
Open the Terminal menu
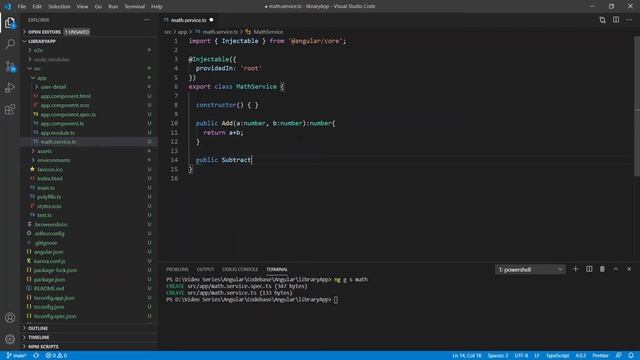pos(135,7)
